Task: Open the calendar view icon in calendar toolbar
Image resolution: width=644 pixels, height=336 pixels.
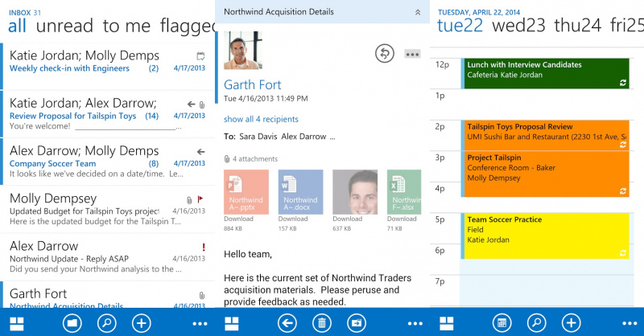Action: click(x=502, y=323)
